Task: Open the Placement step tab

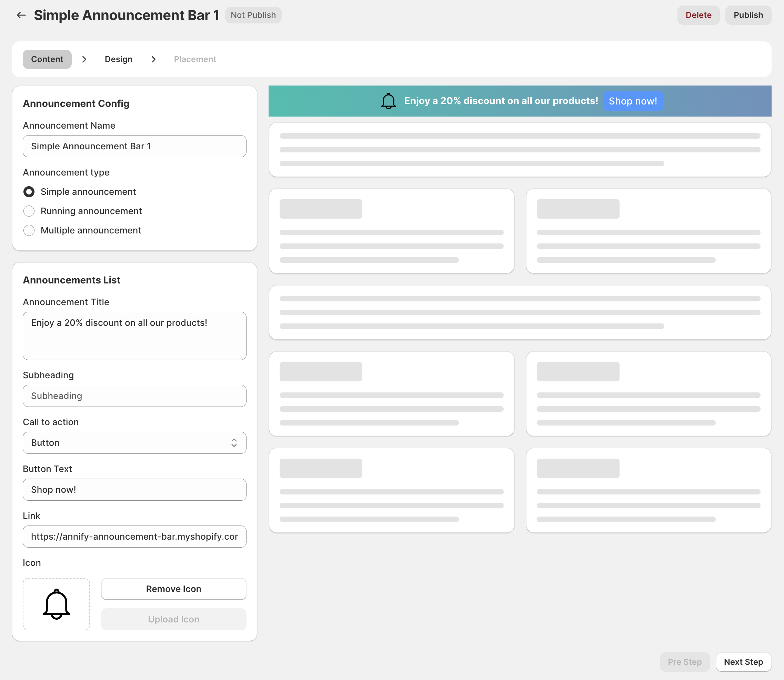Action: coord(195,59)
